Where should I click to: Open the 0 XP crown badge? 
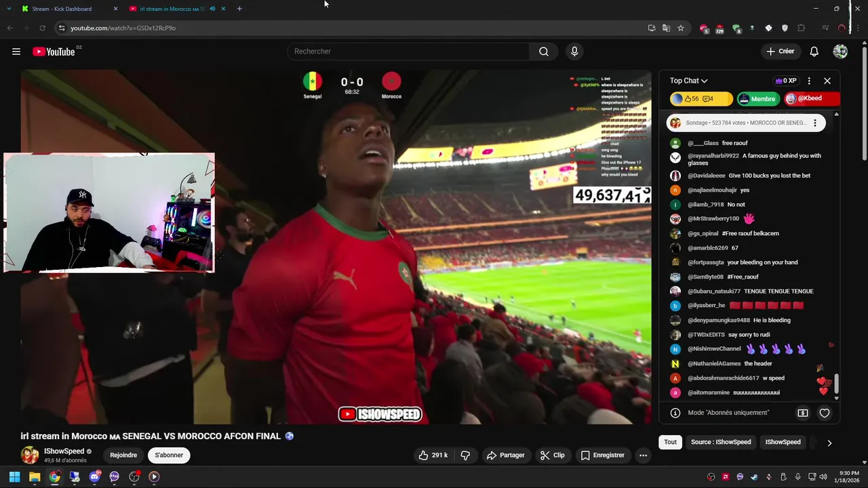786,81
